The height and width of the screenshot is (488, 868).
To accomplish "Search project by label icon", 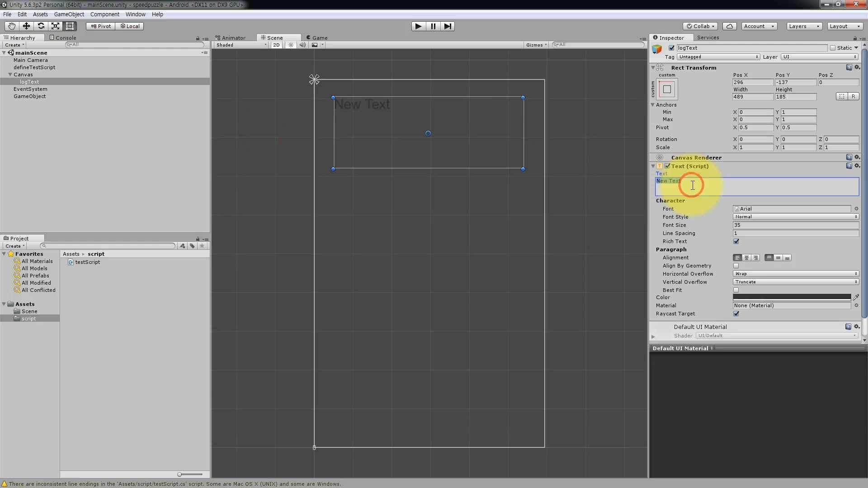I will tap(192, 246).
